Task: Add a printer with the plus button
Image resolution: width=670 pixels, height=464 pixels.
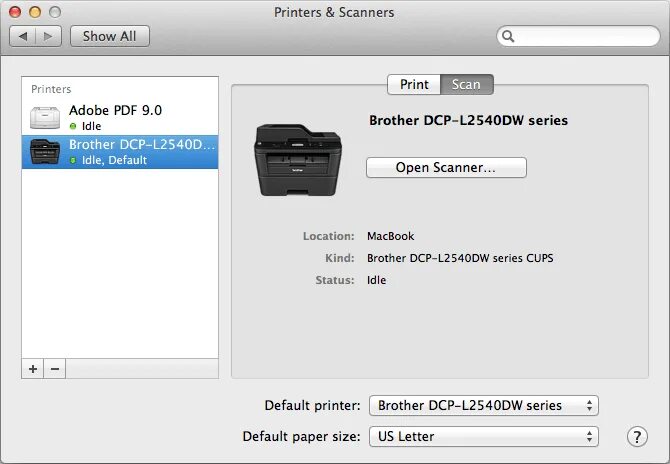Action: coord(33,369)
